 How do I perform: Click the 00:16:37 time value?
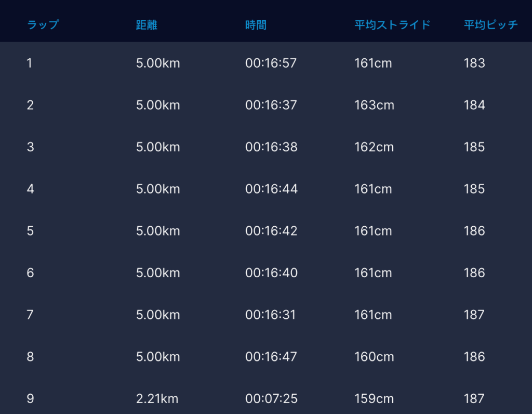click(271, 106)
